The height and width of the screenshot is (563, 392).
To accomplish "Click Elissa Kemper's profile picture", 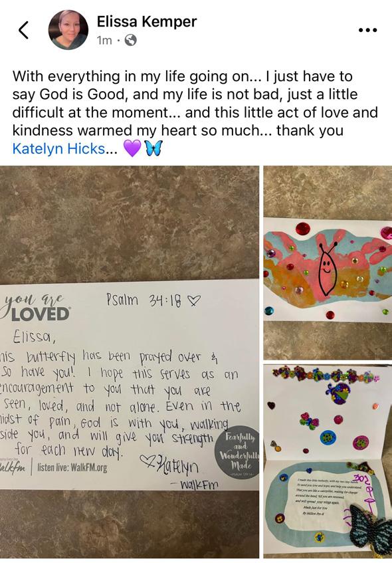I will [x=68, y=30].
